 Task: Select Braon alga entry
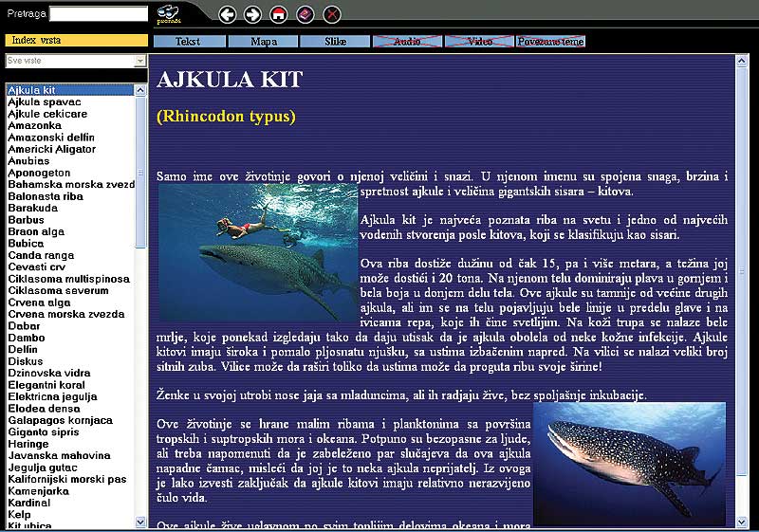(70, 231)
